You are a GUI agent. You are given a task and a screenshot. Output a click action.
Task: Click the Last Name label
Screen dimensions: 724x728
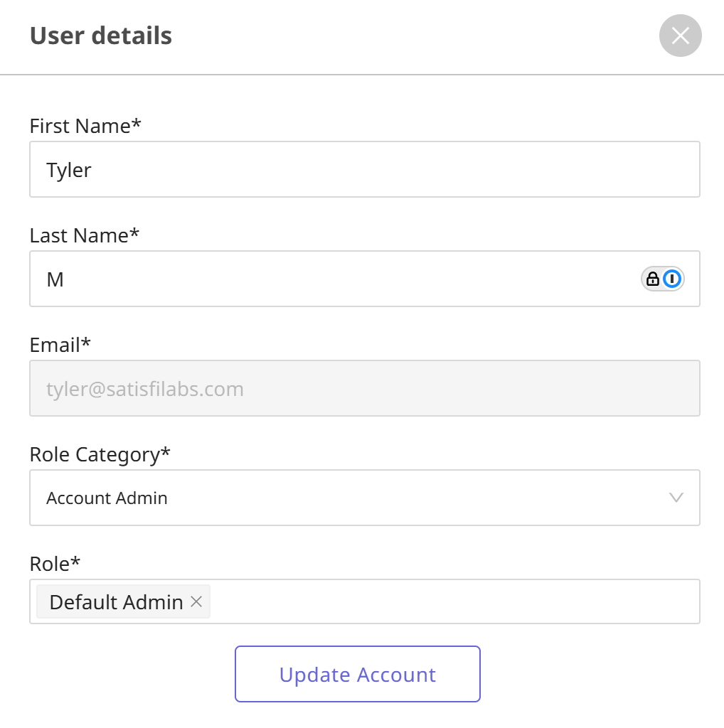[85, 236]
